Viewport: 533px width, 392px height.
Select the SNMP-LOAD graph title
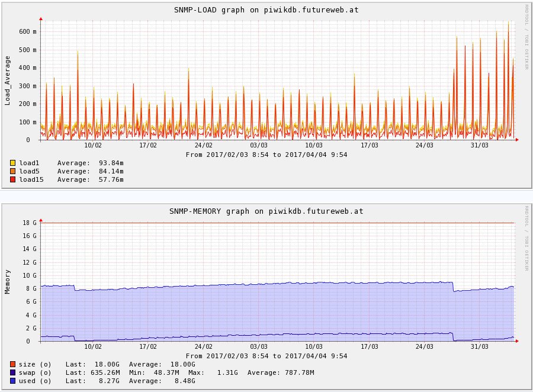[266, 10]
